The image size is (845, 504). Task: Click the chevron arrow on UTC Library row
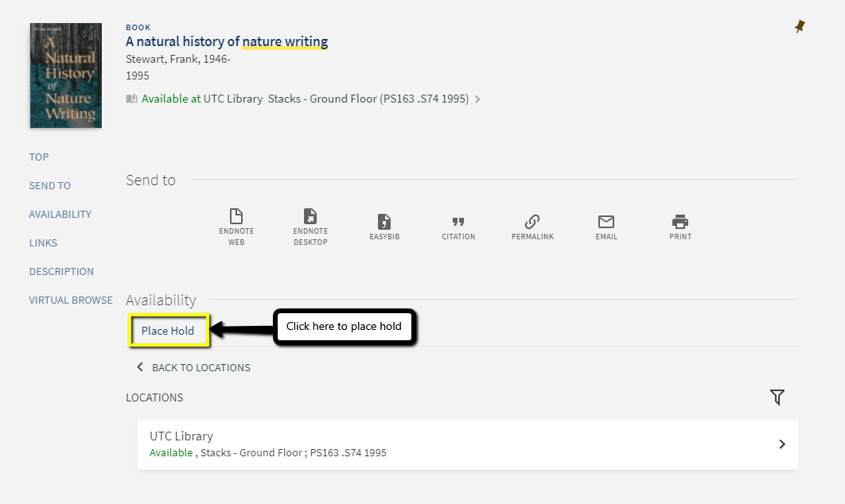tap(782, 444)
